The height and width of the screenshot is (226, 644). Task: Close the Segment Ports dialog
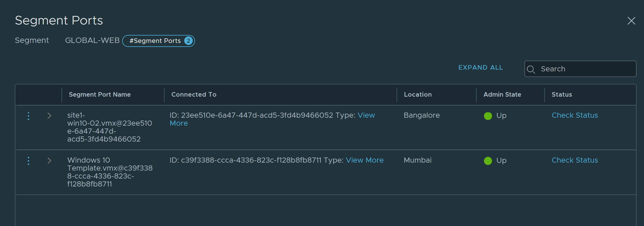pyautogui.click(x=631, y=21)
